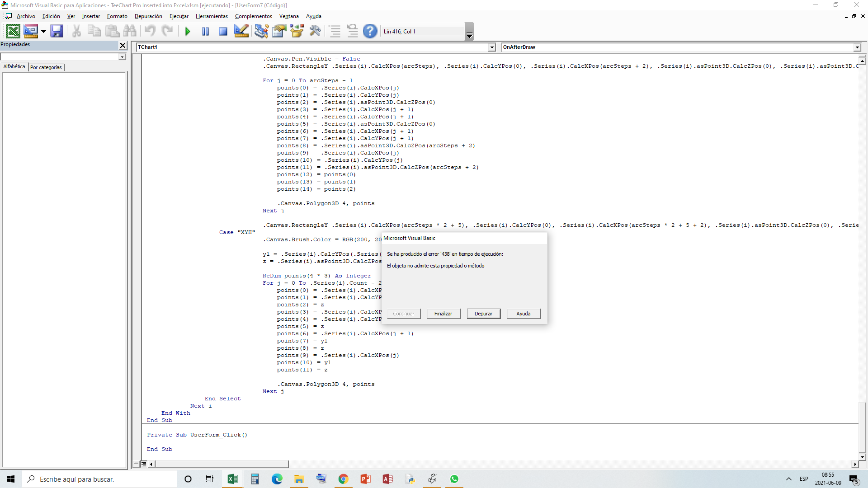Open WhatsApp from taskbar
The image size is (868, 488).
[x=454, y=479]
